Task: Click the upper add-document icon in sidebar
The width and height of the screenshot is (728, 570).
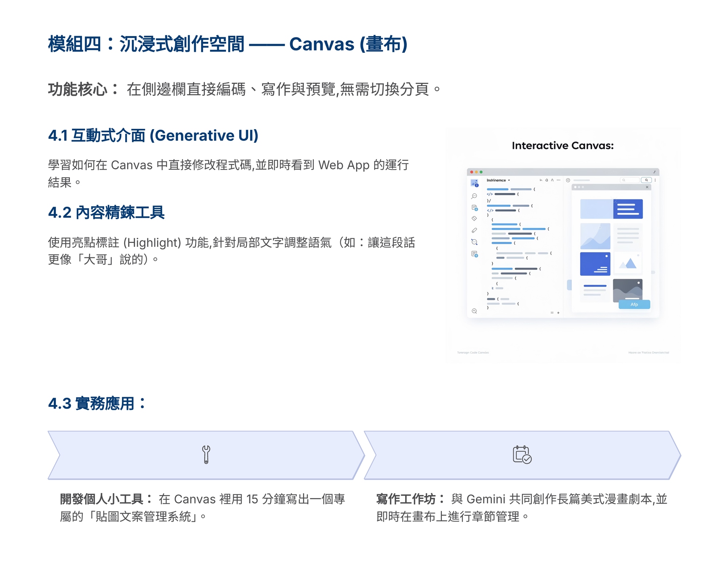Action: 474,208
